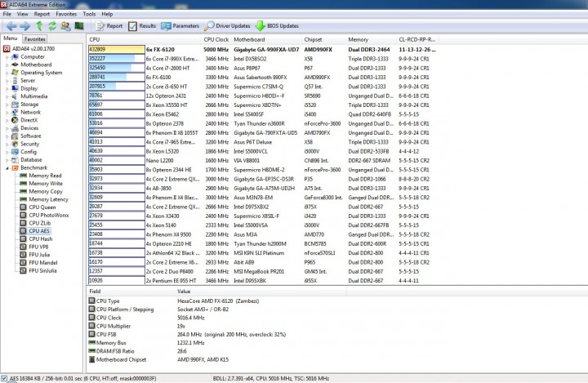This screenshot has width=588, height=383.
Task: Open the File menu
Action: coord(7,14)
